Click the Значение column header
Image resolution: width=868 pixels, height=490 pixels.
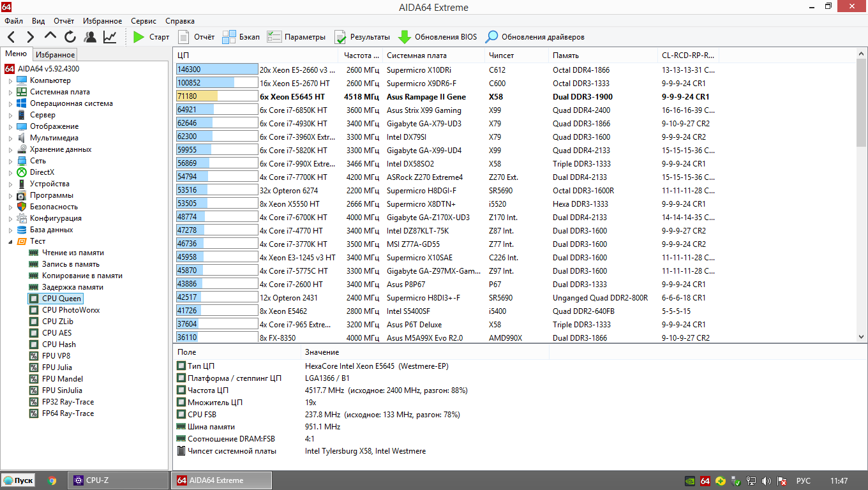424,352
